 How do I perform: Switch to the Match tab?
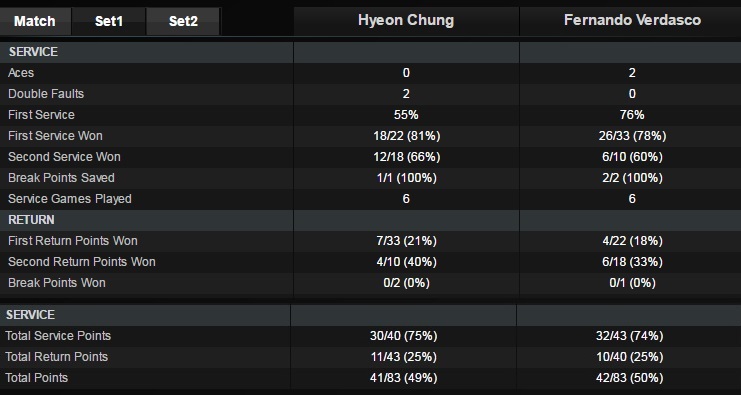click(34, 21)
